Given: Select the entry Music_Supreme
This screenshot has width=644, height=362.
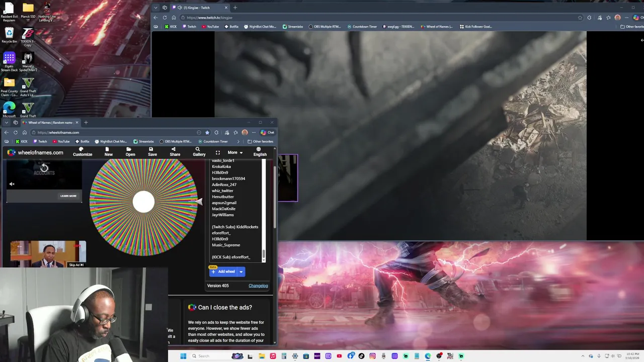Looking at the screenshot, I should (x=226, y=245).
